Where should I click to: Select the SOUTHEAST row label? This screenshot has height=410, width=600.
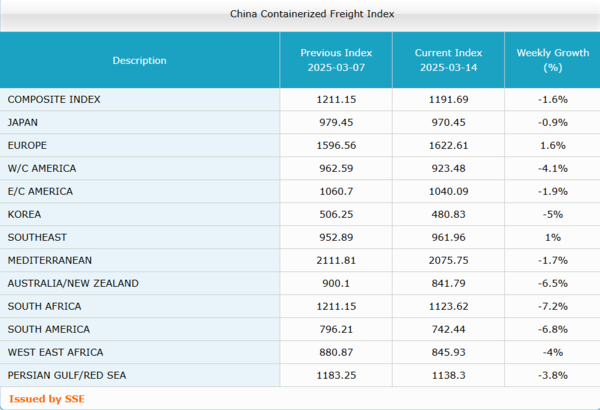point(37,238)
